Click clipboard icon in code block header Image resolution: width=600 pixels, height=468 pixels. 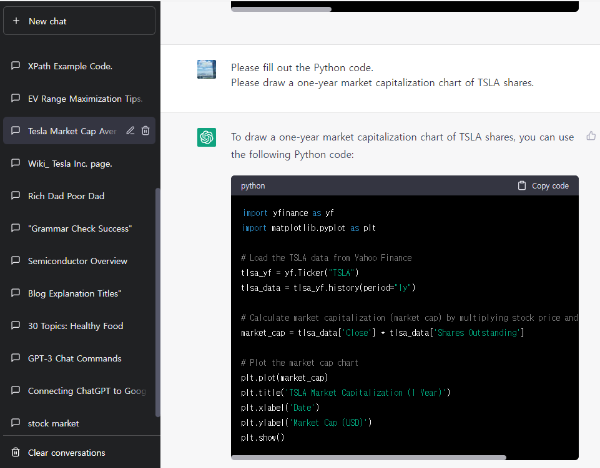[522, 186]
